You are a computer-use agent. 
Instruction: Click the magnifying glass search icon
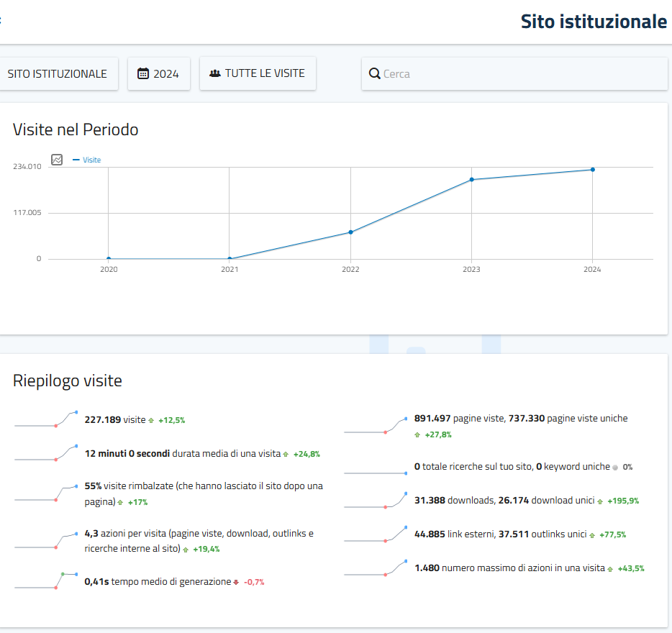[374, 74]
